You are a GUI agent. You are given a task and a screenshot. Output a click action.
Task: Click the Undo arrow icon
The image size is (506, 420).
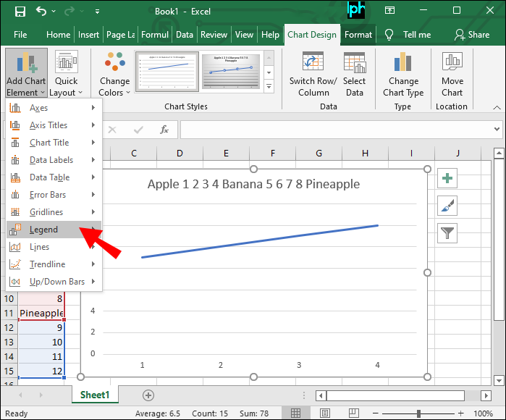click(41, 12)
